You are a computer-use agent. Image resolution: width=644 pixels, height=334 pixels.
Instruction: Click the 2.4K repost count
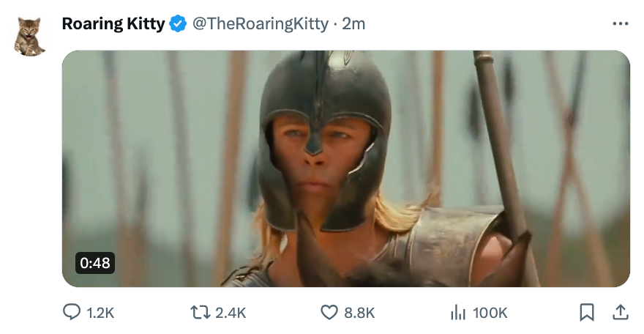(x=231, y=313)
